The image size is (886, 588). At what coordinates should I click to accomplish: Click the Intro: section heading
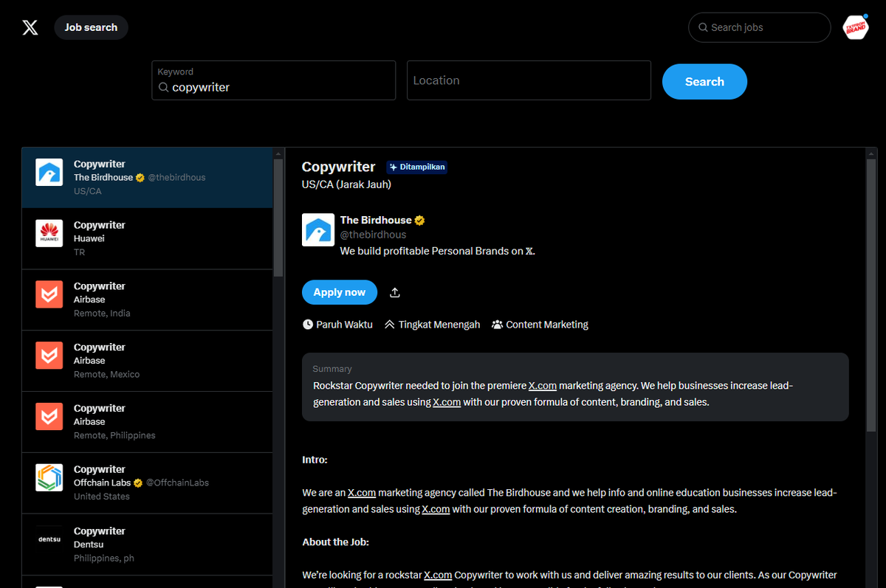[315, 460]
